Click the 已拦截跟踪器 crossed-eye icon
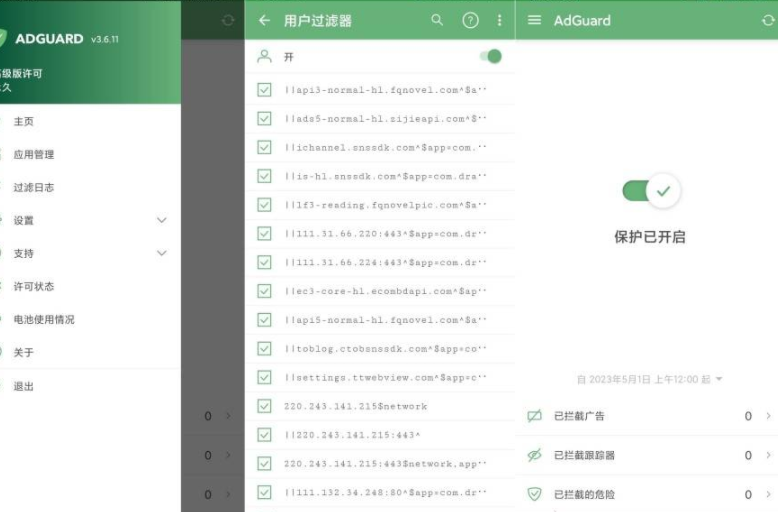 [x=534, y=455]
